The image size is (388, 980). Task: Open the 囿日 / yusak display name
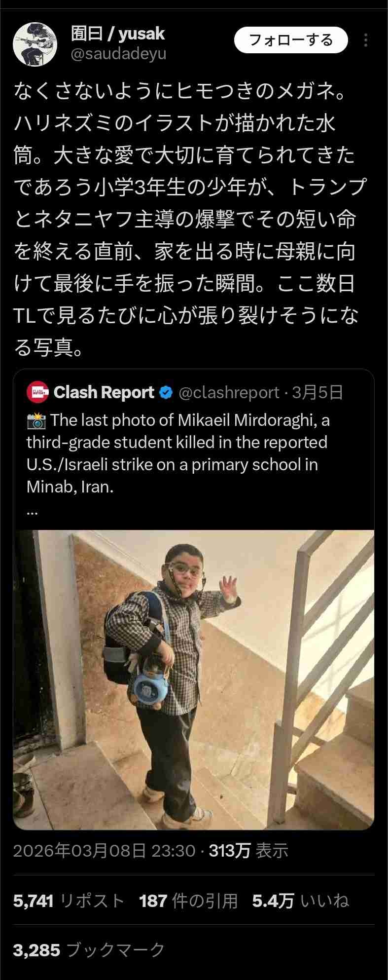[x=118, y=34]
